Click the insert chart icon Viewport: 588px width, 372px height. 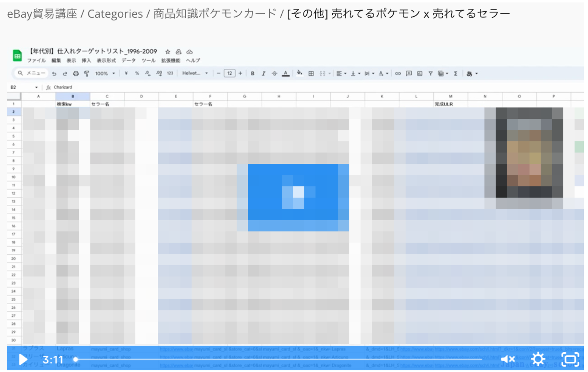(420, 73)
